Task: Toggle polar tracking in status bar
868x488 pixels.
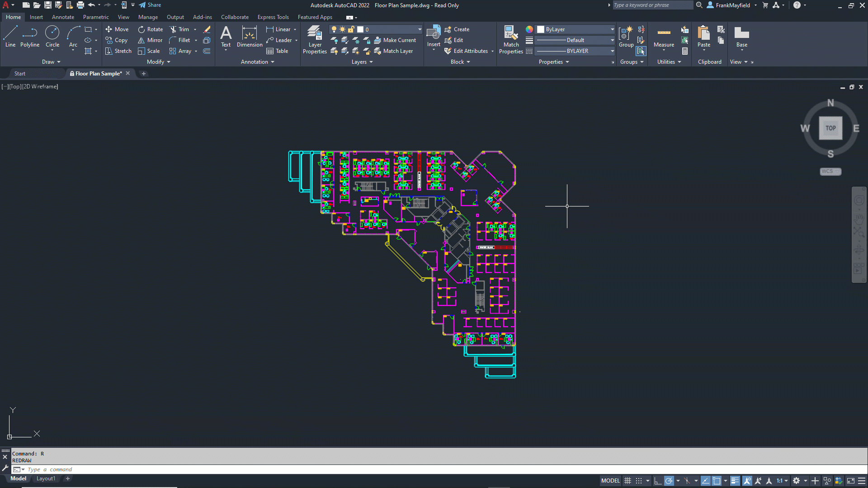Action: click(669, 481)
